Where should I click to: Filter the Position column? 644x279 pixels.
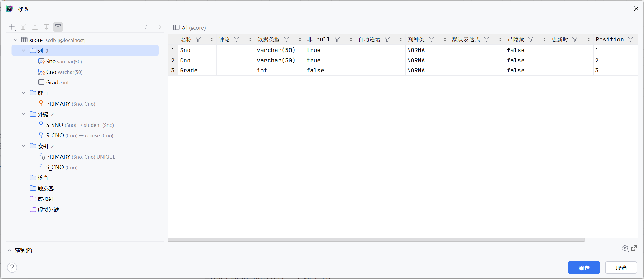tap(630, 39)
